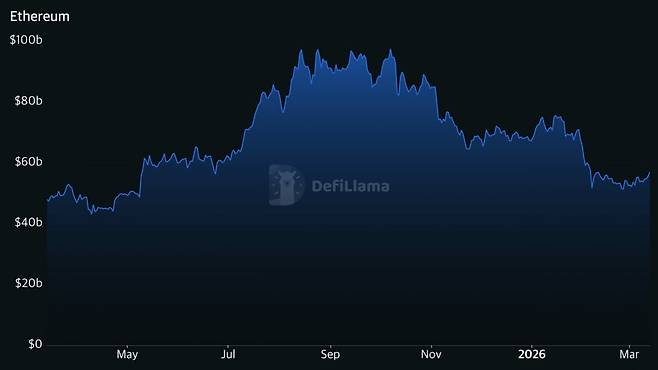Click the $80b y-axis label
The height and width of the screenshot is (370, 658).
click(28, 101)
